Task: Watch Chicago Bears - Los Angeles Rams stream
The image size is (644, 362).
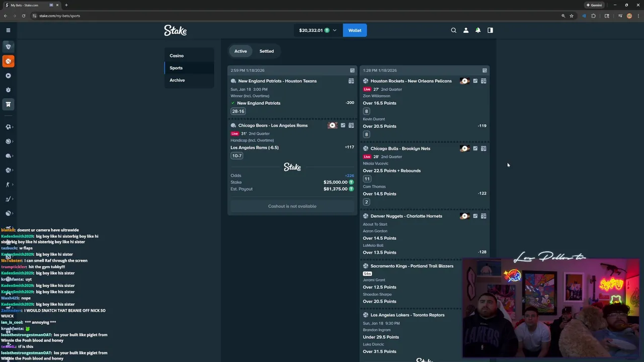Action: [x=332, y=125]
